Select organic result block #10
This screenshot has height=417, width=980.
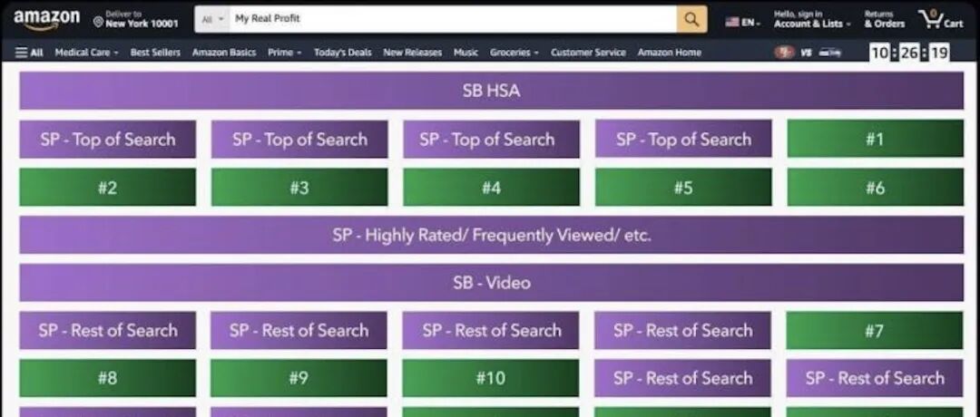pyautogui.click(x=491, y=378)
